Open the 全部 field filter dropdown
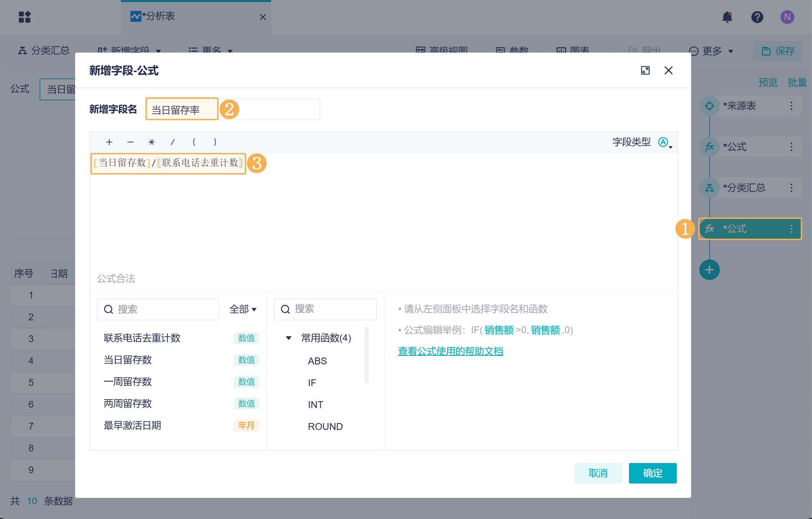812x519 pixels. tap(243, 309)
